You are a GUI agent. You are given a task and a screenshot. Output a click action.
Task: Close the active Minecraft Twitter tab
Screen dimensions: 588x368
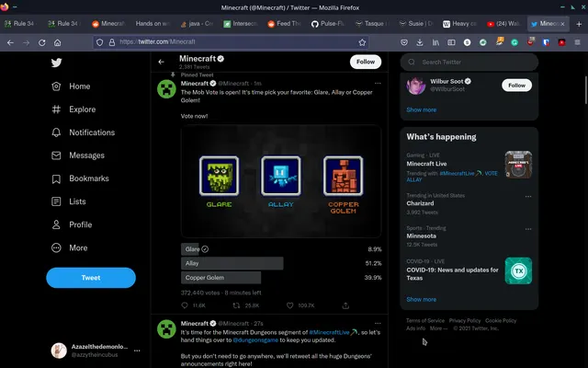point(562,24)
